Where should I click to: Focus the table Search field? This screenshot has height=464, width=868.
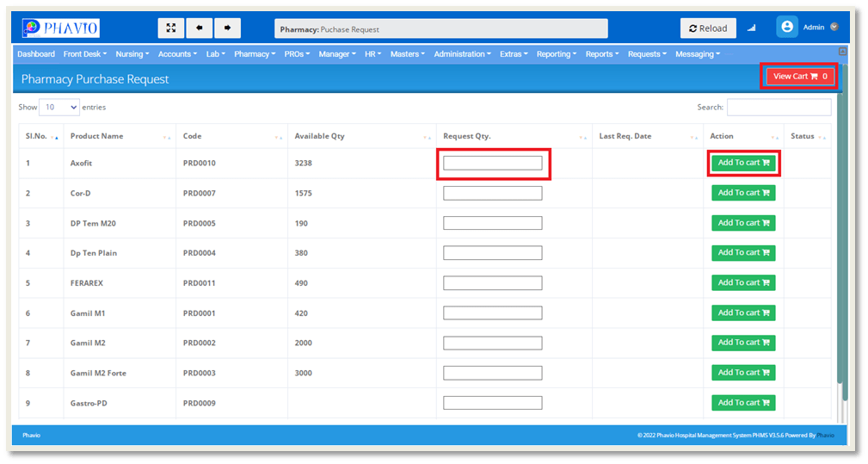coord(779,108)
